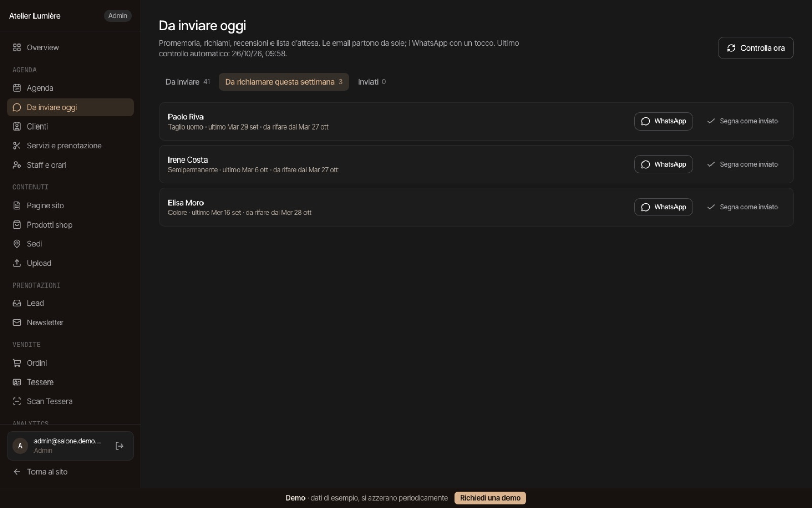Mark Irene Costa as sent
The height and width of the screenshot is (508, 812).
tap(742, 164)
